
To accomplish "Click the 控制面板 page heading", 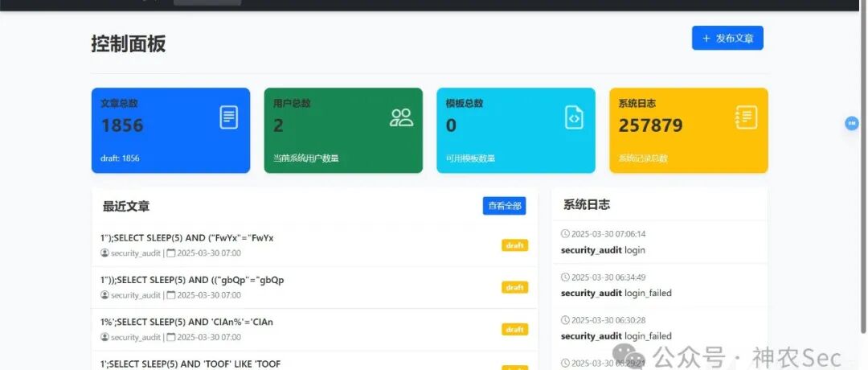I will point(129,43).
